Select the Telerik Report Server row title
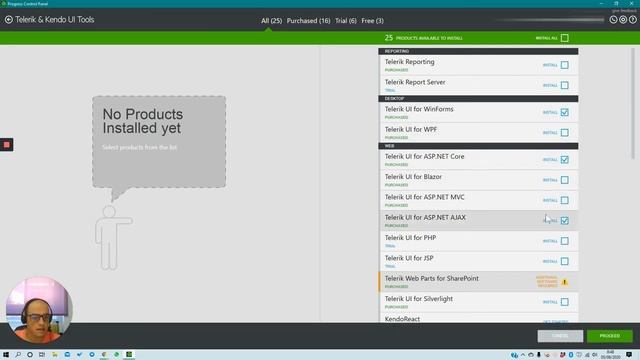 pos(415,82)
